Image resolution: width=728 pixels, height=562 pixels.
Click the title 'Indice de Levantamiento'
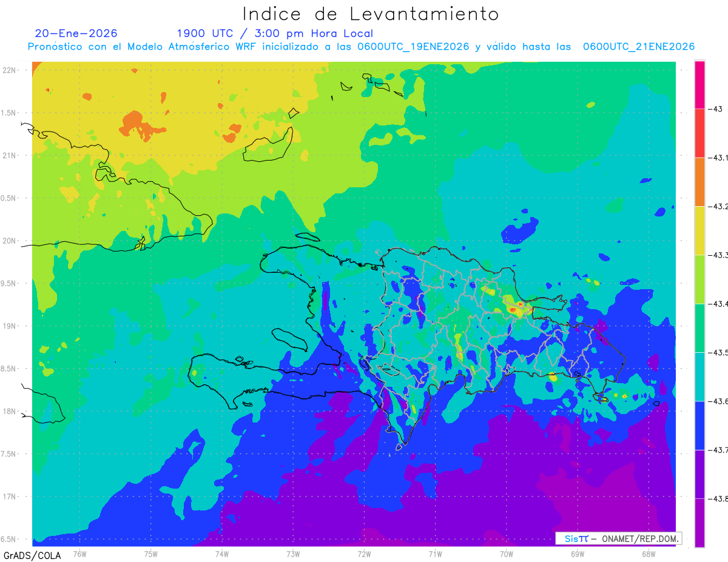tap(370, 13)
